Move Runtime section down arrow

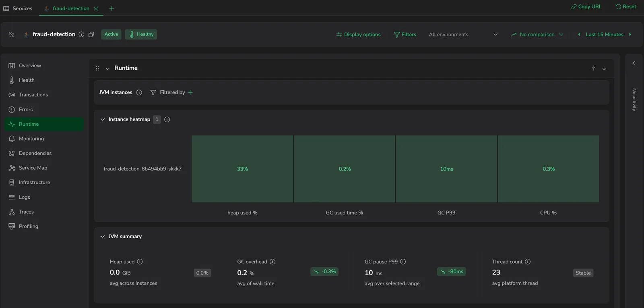tap(604, 69)
